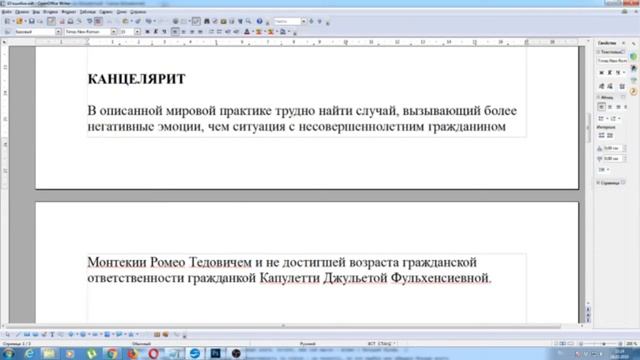Print the document with the printer icon
640x360 pixels.
[x=70, y=21]
